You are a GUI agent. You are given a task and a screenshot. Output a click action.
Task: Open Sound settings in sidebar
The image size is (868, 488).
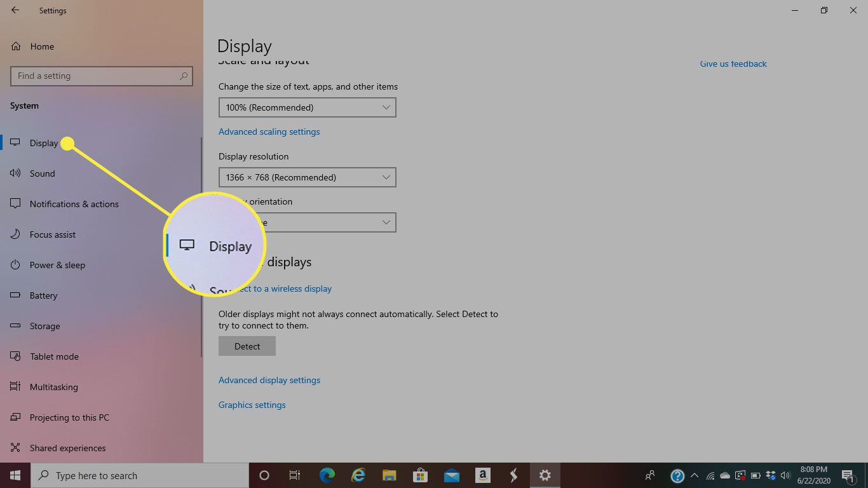[x=42, y=173]
